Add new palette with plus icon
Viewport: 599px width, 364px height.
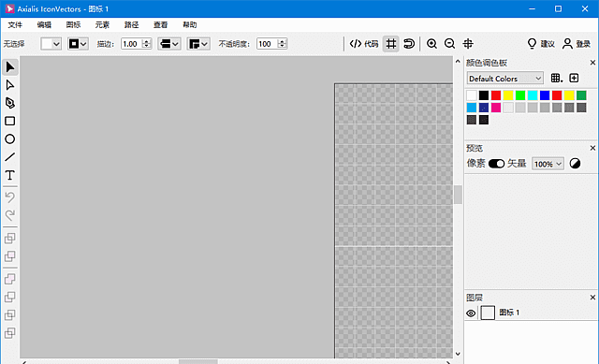(574, 79)
